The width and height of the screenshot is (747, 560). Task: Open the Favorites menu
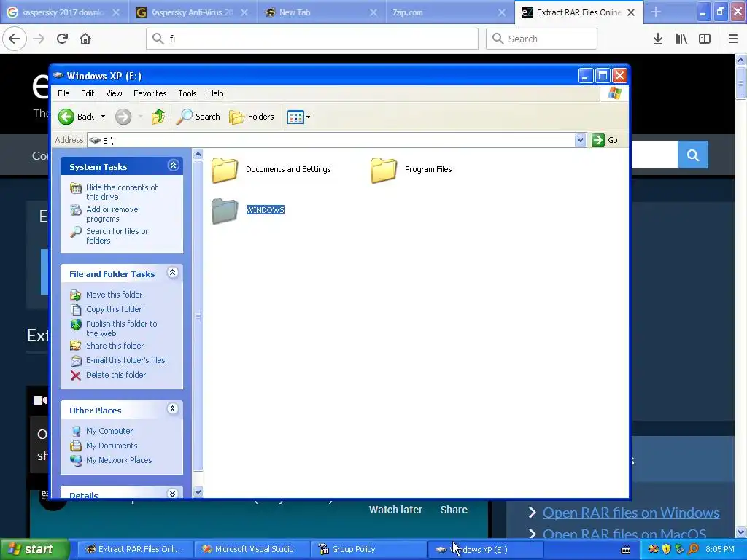tap(150, 93)
